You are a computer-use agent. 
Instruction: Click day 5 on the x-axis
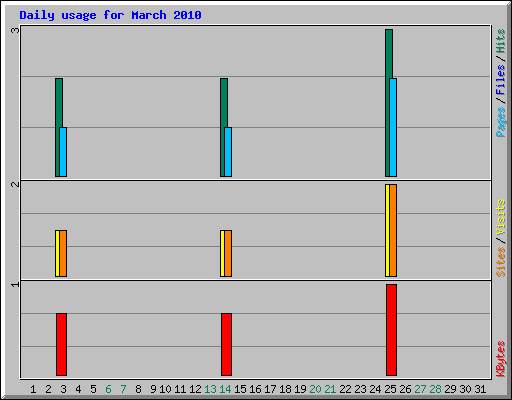93,389
